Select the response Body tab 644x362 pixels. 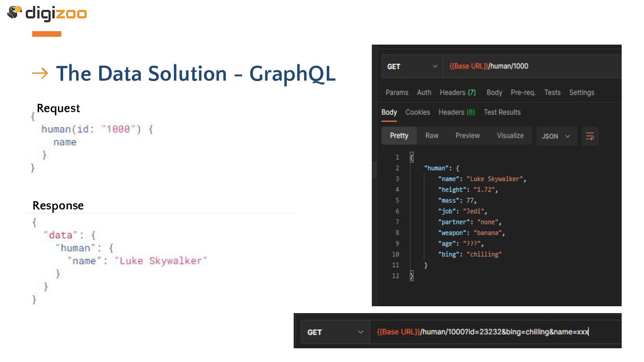pos(389,112)
